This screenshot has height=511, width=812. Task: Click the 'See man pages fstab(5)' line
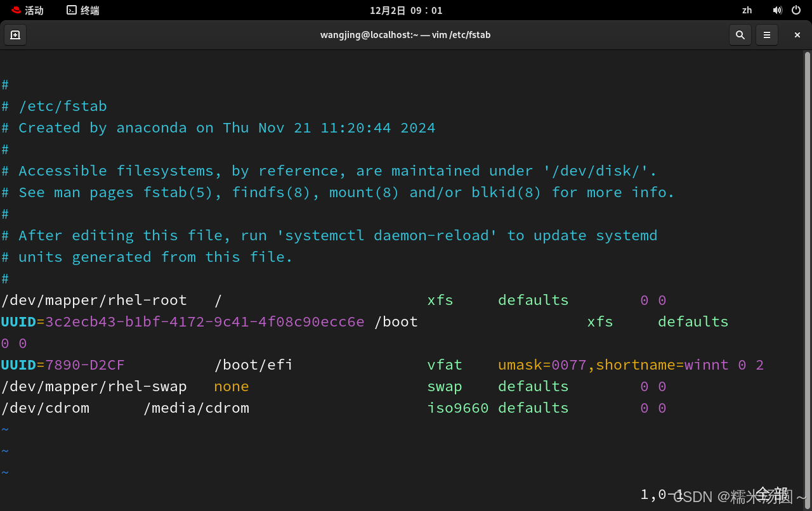(338, 192)
